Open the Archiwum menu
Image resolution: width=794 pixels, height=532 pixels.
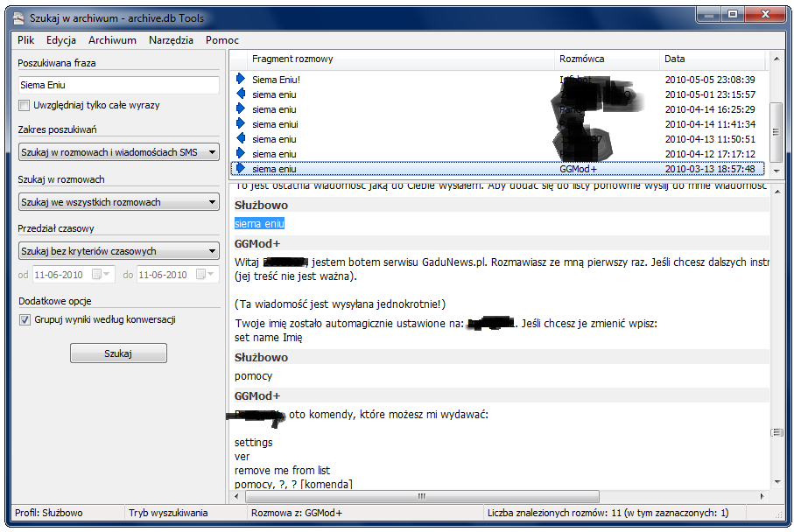coord(112,40)
